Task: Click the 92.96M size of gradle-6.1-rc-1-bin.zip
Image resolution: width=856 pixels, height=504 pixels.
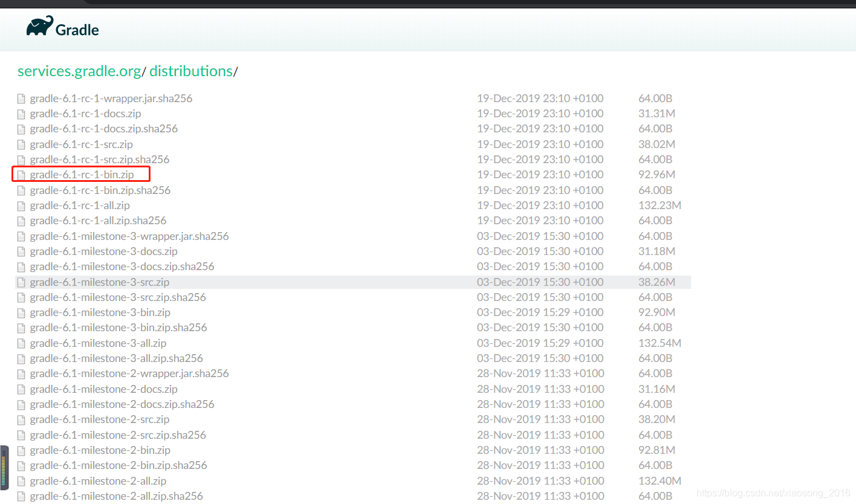Action: click(657, 175)
